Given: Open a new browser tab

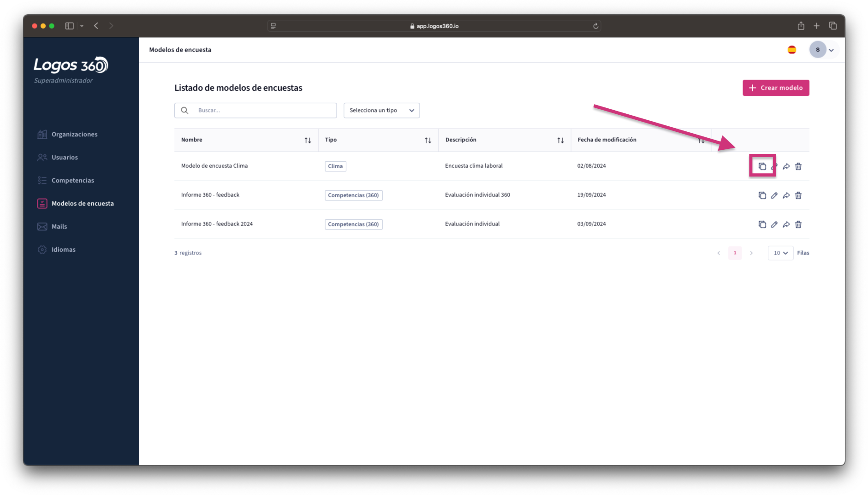Looking at the screenshot, I should tap(816, 26).
